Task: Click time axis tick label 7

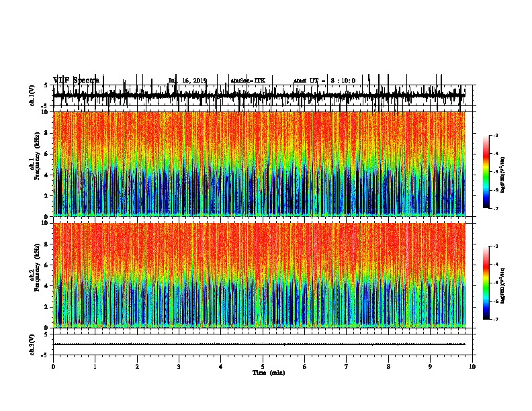Action: click(347, 367)
